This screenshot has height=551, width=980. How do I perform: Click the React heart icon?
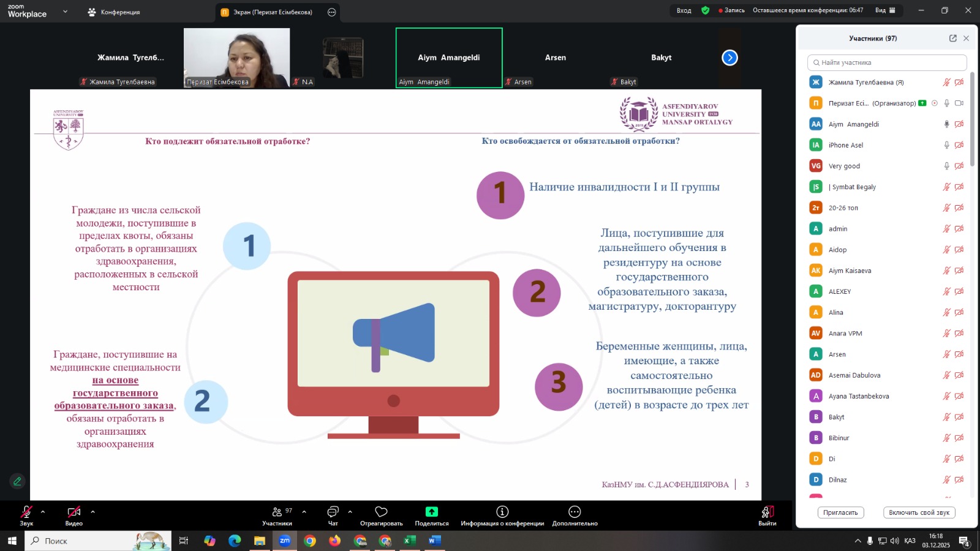pyautogui.click(x=381, y=512)
